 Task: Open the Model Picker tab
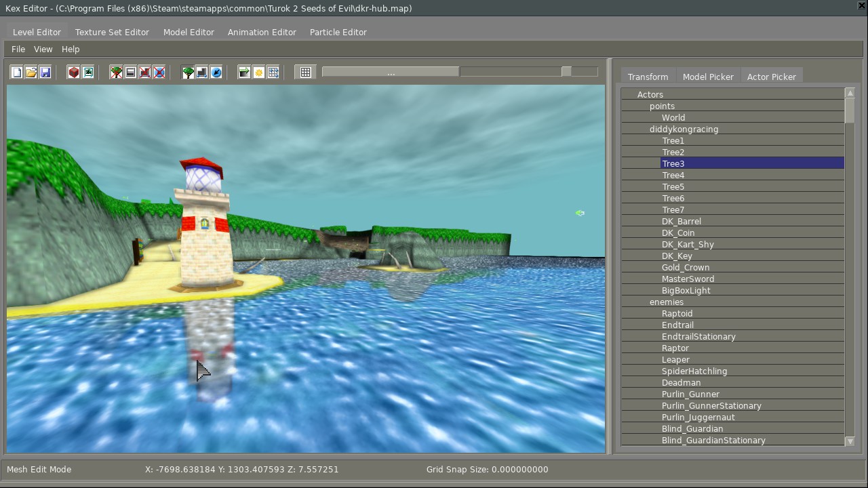[708, 77]
